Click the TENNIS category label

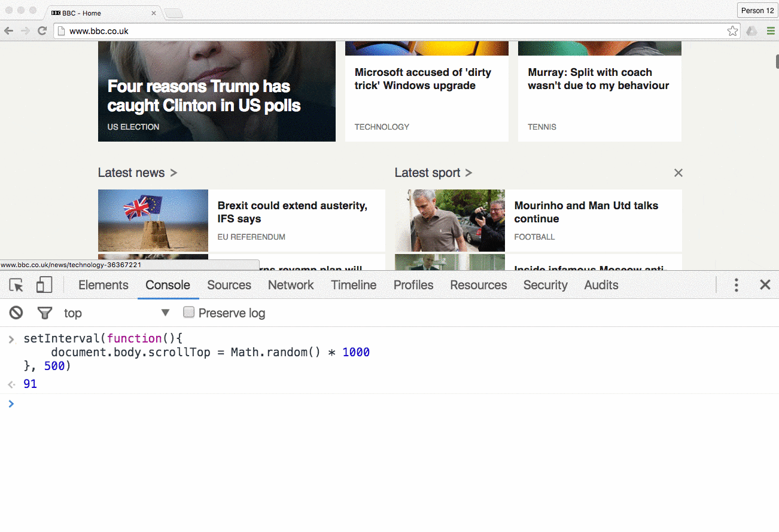coord(542,127)
